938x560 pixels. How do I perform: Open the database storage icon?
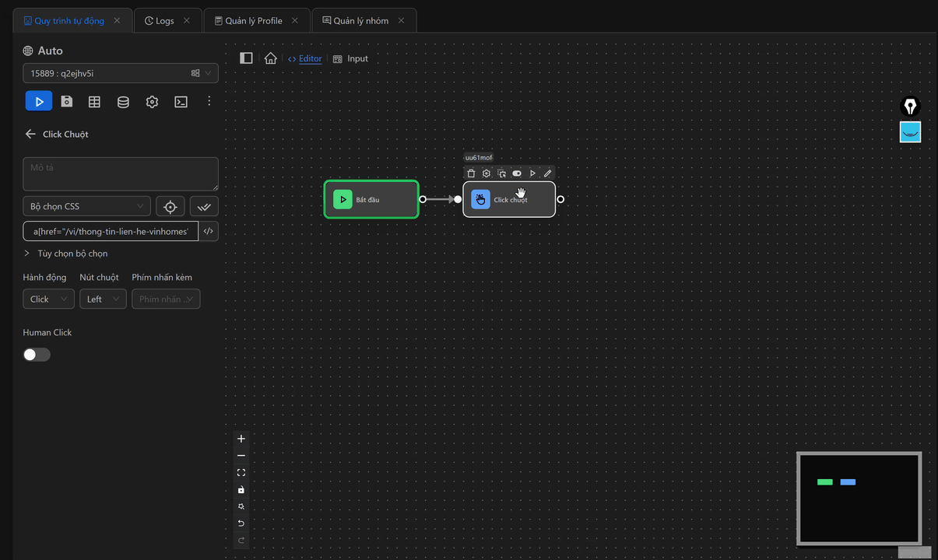[x=123, y=101]
